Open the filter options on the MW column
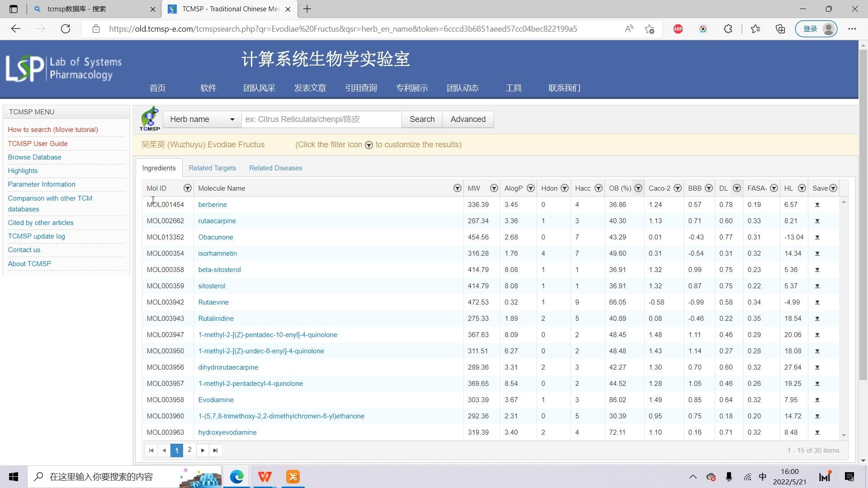Image resolution: width=868 pixels, height=488 pixels. point(494,188)
